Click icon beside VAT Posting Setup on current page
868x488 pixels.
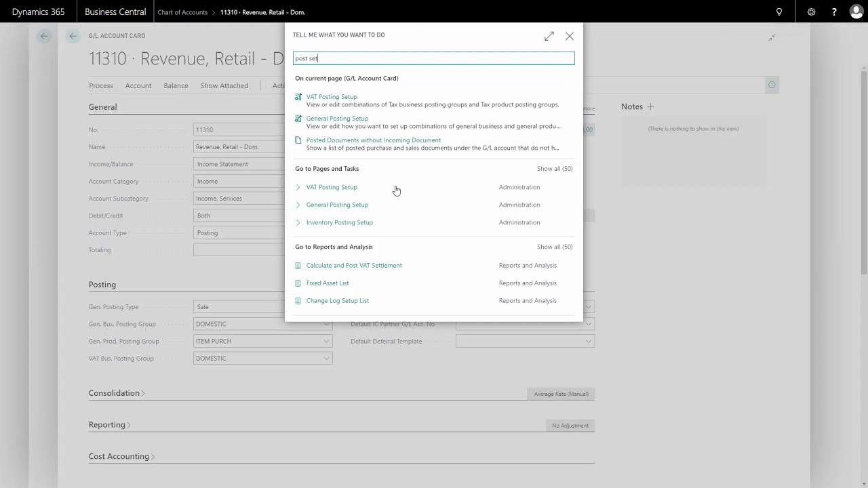pos(298,97)
